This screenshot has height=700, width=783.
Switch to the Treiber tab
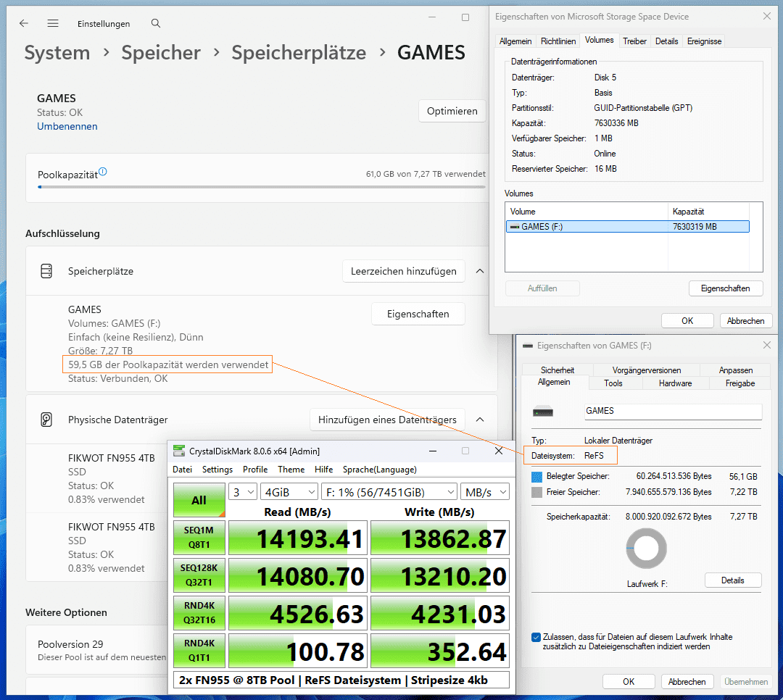pos(634,41)
